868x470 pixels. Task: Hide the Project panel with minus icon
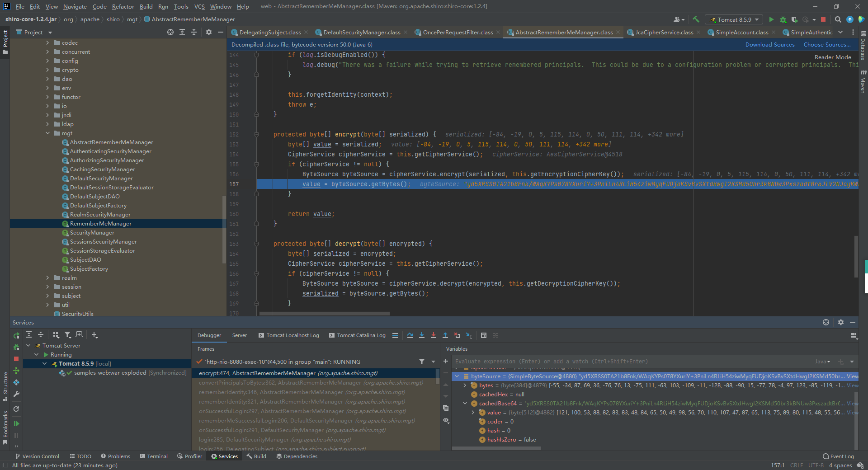point(220,32)
